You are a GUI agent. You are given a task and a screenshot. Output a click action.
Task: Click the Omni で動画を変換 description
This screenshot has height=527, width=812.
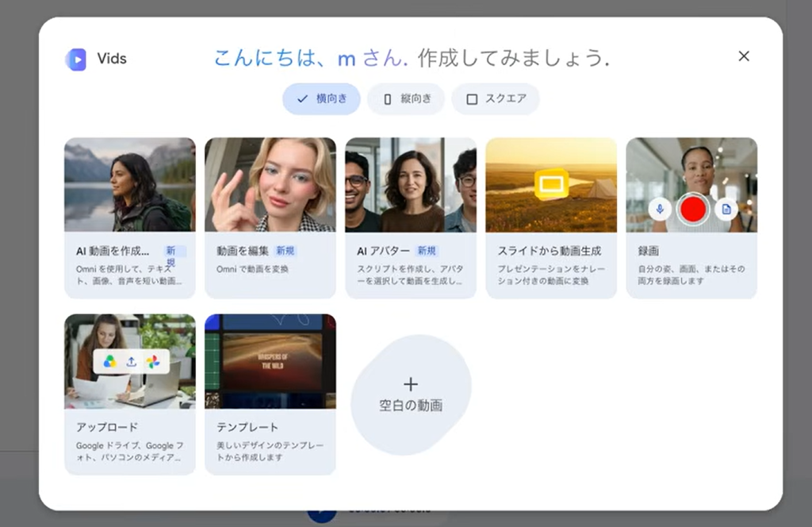click(x=252, y=269)
